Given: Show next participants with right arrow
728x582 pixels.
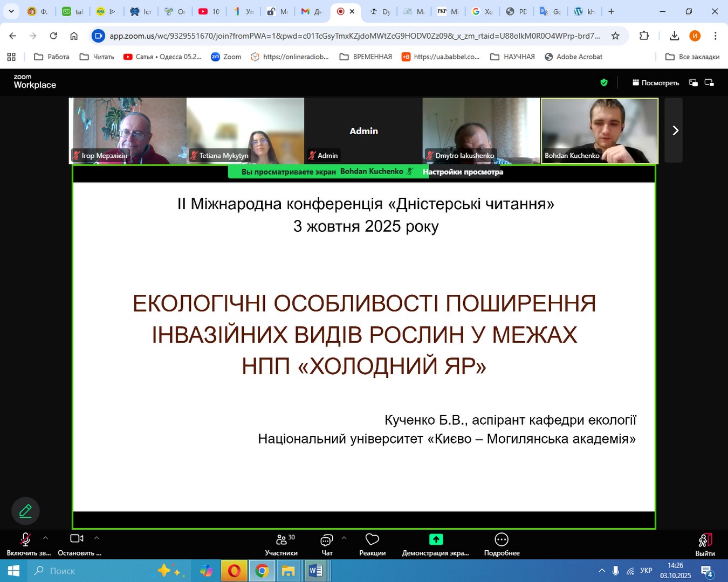Looking at the screenshot, I should (x=674, y=130).
